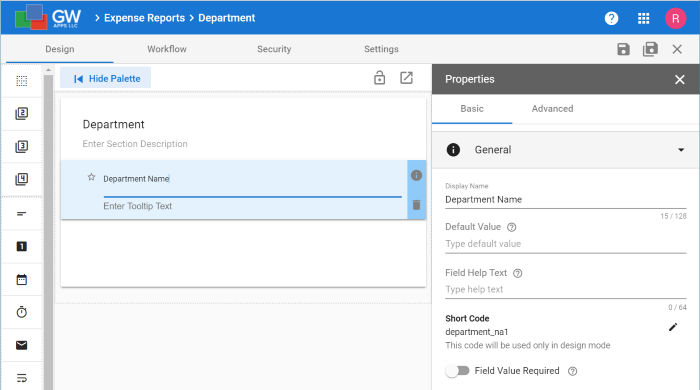
Task: Select the two-column layout palette icon
Action: (x=21, y=113)
